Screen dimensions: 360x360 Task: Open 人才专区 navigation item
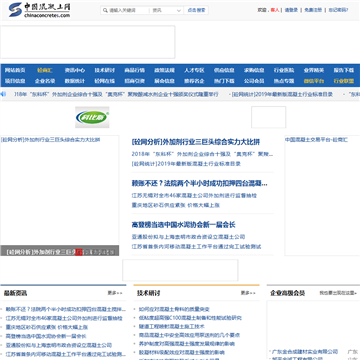coord(194,70)
